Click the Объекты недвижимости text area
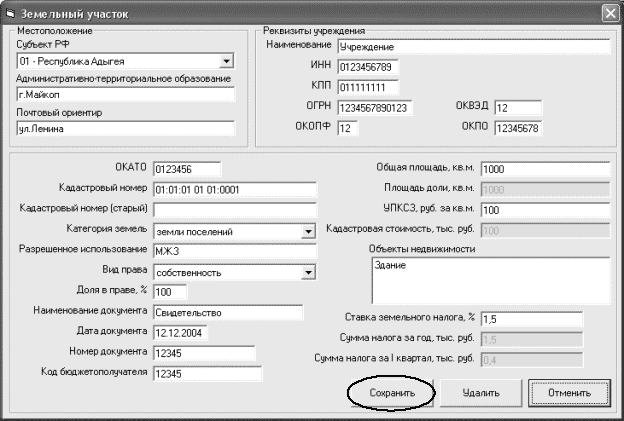Screen dimensions: 624x421 (x=489, y=279)
